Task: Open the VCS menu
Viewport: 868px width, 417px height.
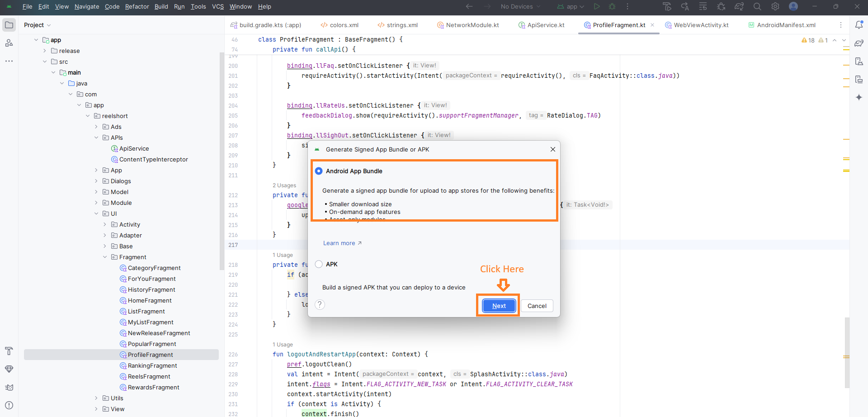Action: click(218, 6)
